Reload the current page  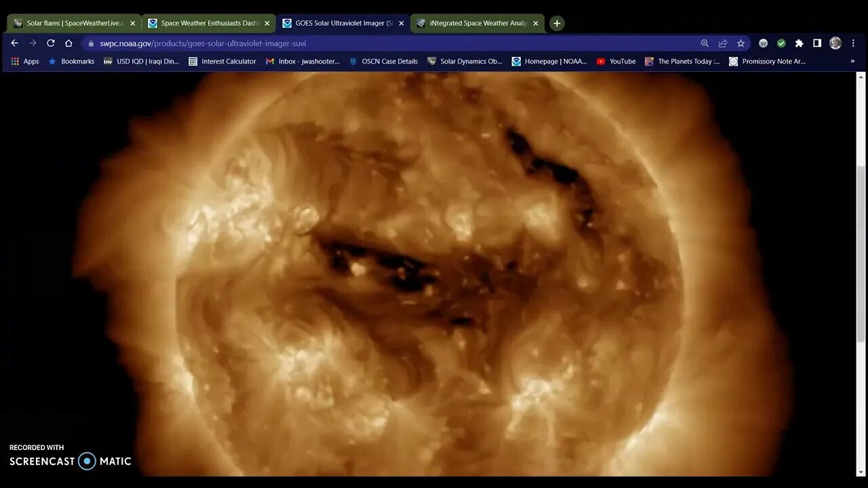pos(51,43)
